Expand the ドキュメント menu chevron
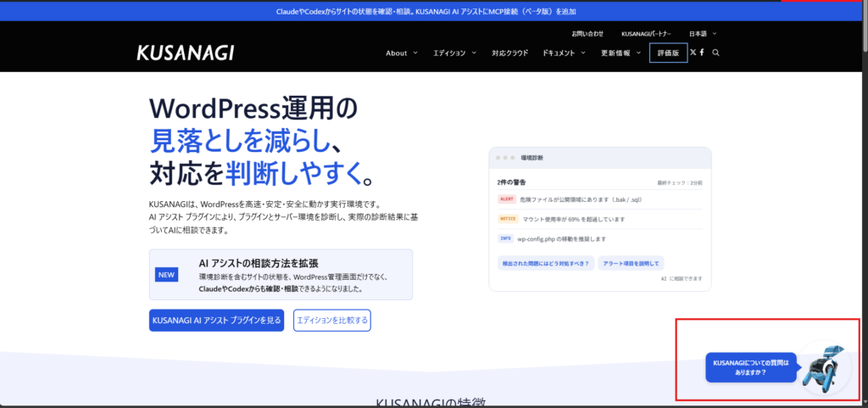868x408 pixels. [583, 53]
